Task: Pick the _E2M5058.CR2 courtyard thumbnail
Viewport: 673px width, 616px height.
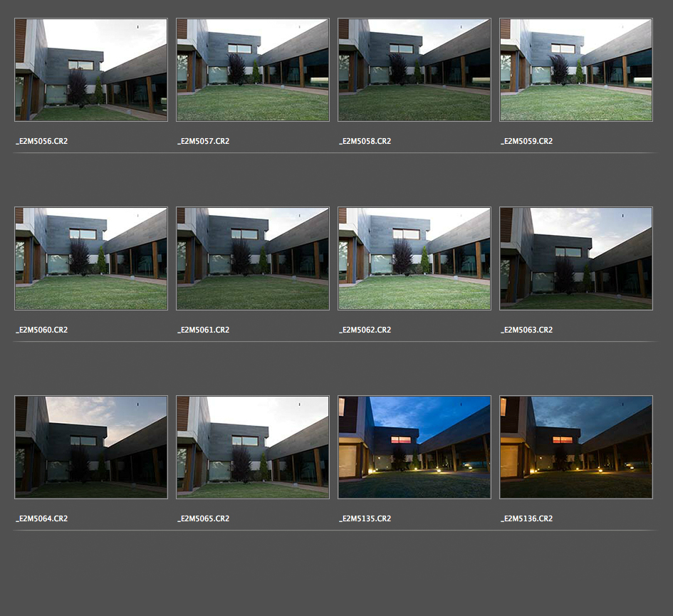Action: click(x=414, y=70)
